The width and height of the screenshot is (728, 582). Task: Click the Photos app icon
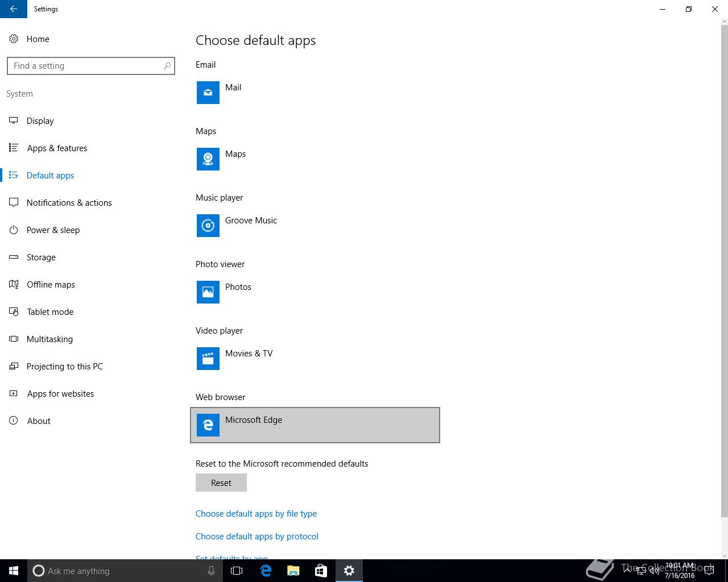pos(208,292)
